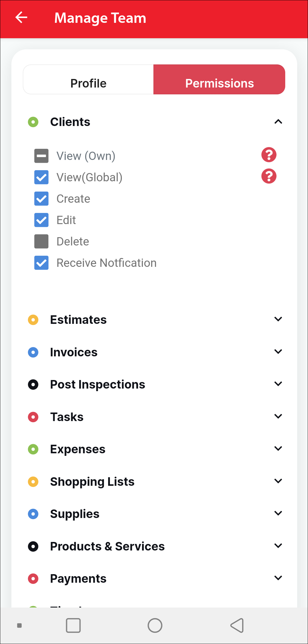This screenshot has width=308, height=644.
Task: Collapse the Clients section chevron
Action: pos(278,122)
